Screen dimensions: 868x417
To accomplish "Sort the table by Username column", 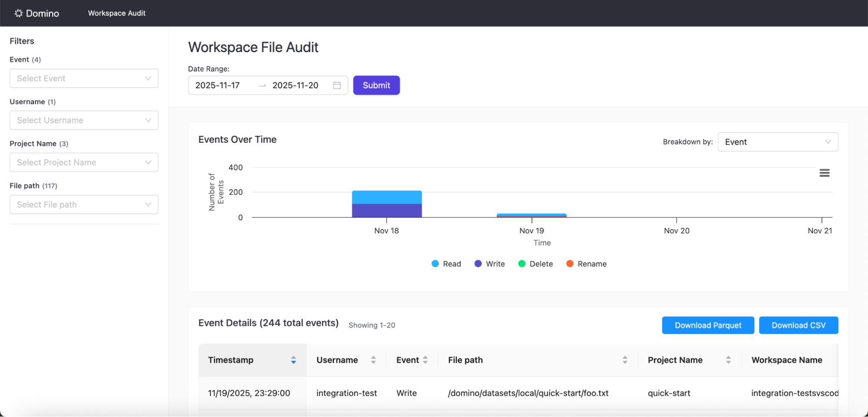I will point(373,360).
